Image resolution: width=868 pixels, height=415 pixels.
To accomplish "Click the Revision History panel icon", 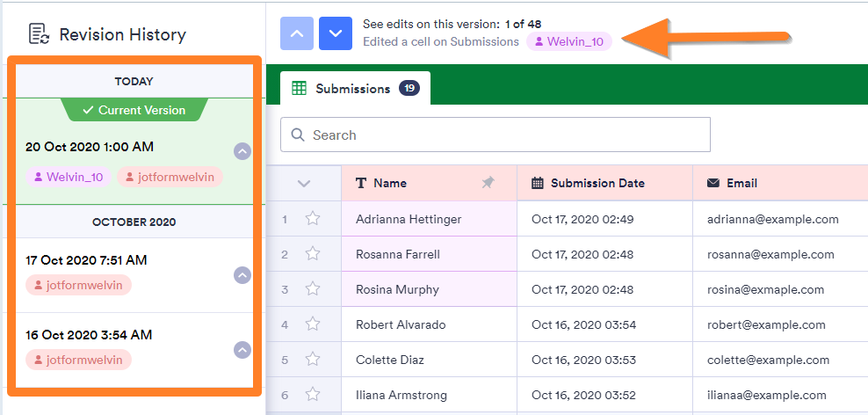I will point(39,34).
